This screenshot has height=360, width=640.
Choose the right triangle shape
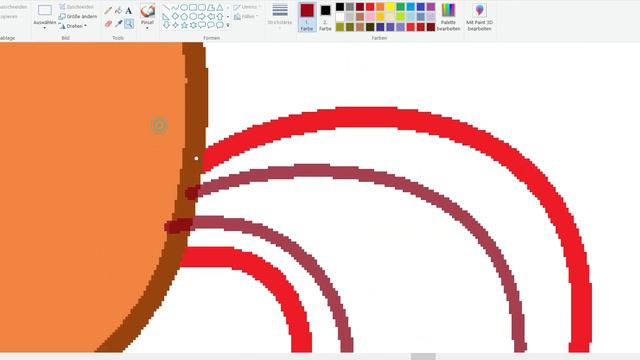[x=166, y=16]
